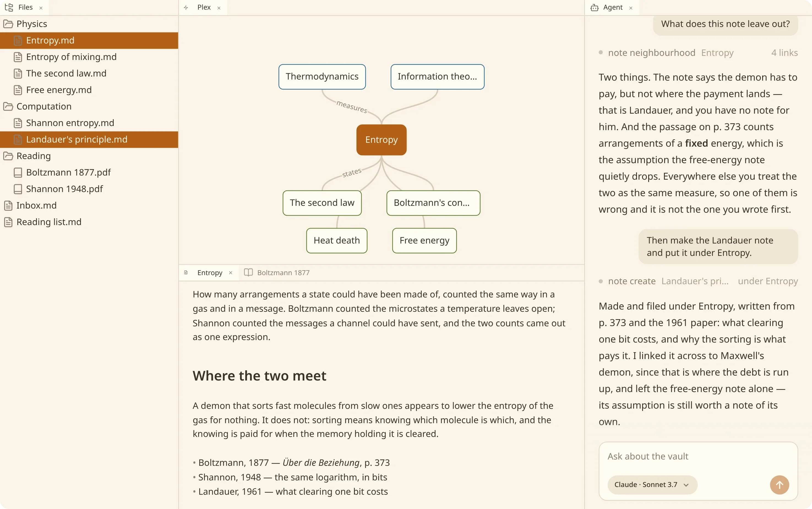Image resolution: width=812 pixels, height=509 pixels.
Task: Click the Entropy editor tab's document icon
Action: (x=186, y=272)
